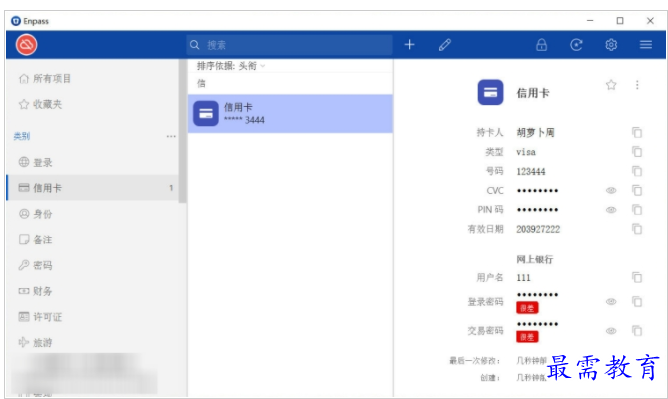The height and width of the screenshot is (399, 668).
Task: Click the red strength badge under 登录密码
Action: click(x=527, y=308)
